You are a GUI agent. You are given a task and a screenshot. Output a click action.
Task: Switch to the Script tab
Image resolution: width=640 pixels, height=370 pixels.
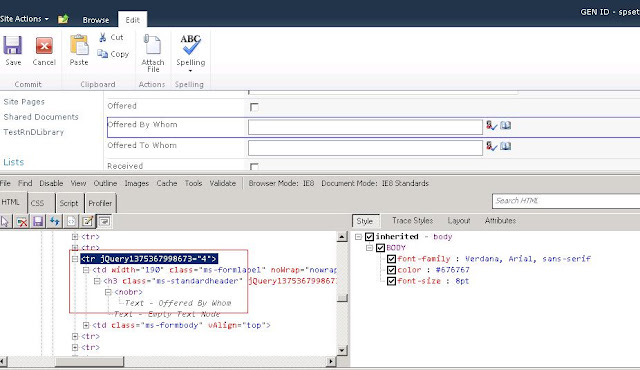[x=69, y=203]
